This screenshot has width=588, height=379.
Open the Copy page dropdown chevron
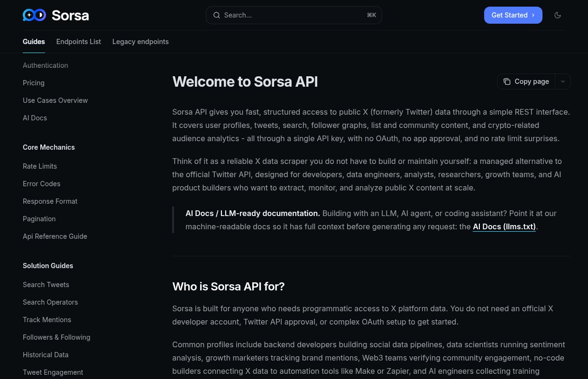pyautogui.click(x=563, y=81)
